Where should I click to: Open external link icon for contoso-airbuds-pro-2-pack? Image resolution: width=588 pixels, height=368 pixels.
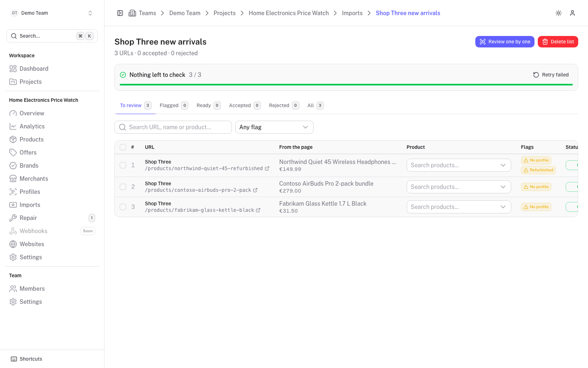point(255,190)
